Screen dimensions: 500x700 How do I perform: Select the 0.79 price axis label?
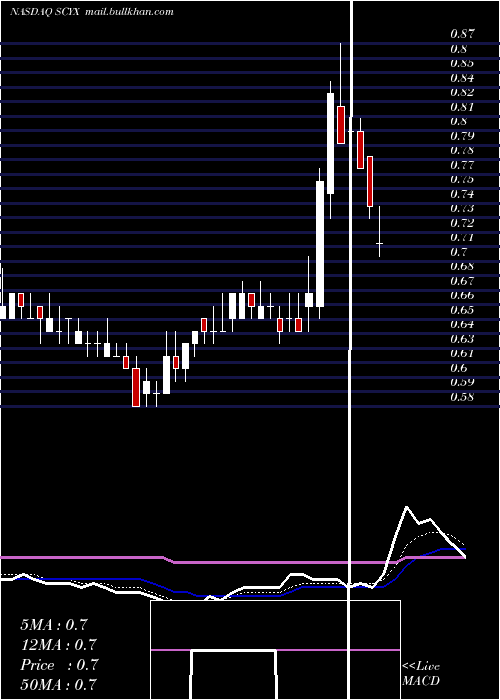tap(462, 136)
